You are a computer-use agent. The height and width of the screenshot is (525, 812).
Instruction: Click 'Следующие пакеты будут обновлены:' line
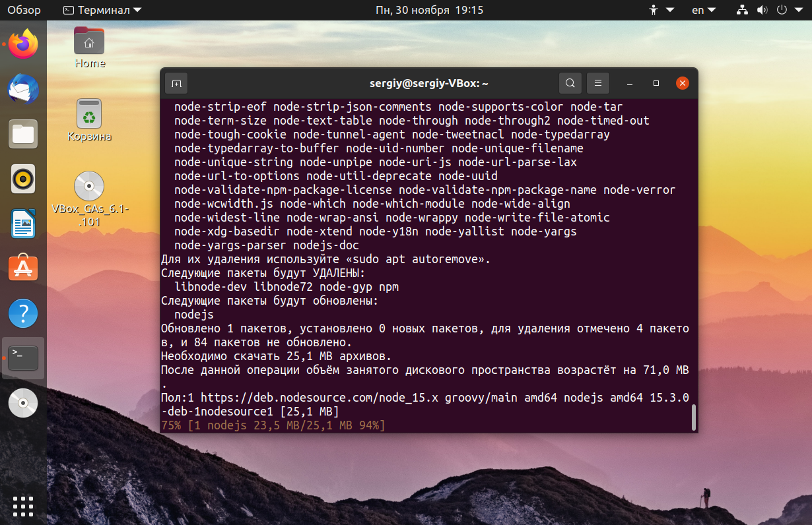269,301
